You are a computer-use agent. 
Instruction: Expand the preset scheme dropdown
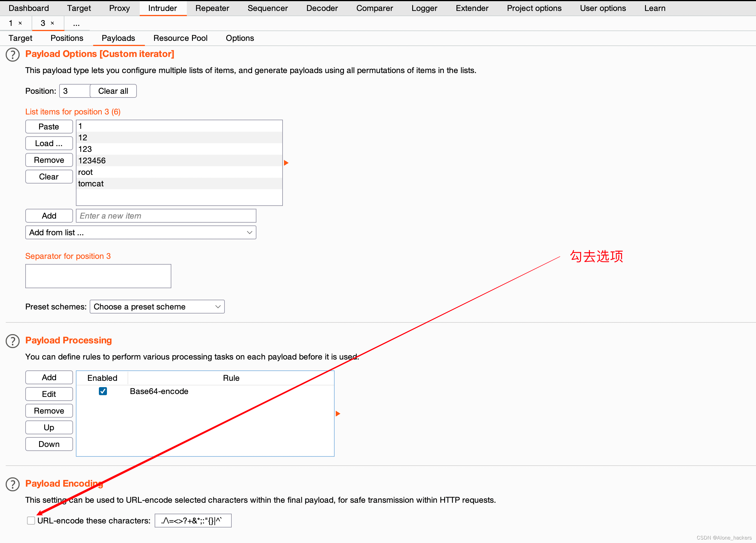tap(157, 307)
